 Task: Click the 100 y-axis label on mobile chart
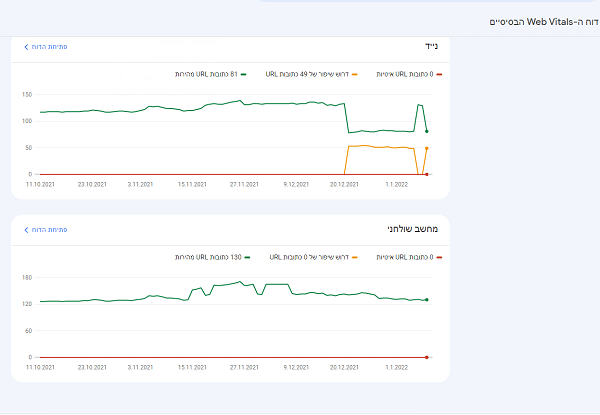pos(27,121)
